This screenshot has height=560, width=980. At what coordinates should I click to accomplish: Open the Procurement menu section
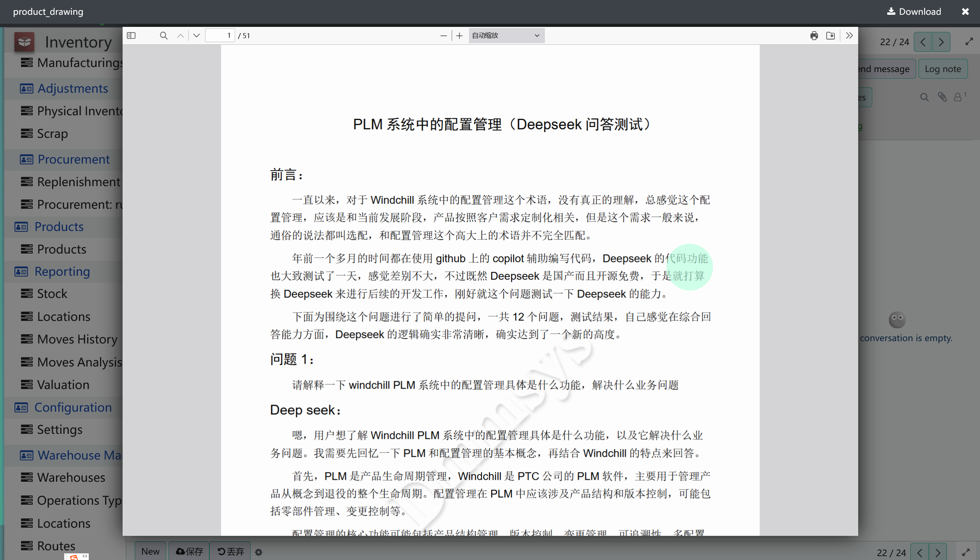pyautogui.click(x=73, y=159)
